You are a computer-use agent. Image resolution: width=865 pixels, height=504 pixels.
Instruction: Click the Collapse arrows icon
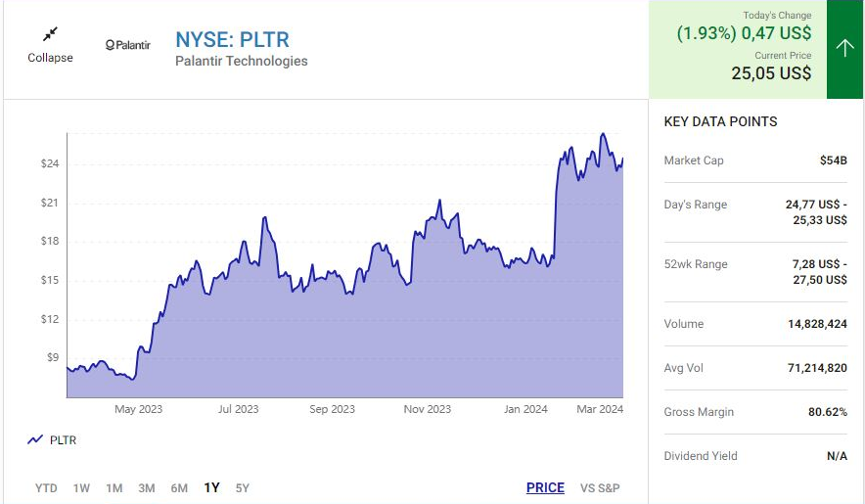50,34
